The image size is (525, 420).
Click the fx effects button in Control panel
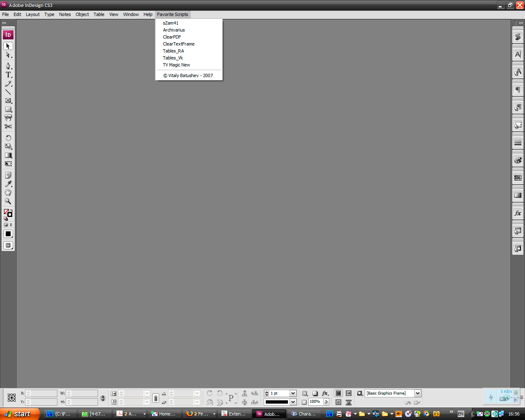click(325, 393)
